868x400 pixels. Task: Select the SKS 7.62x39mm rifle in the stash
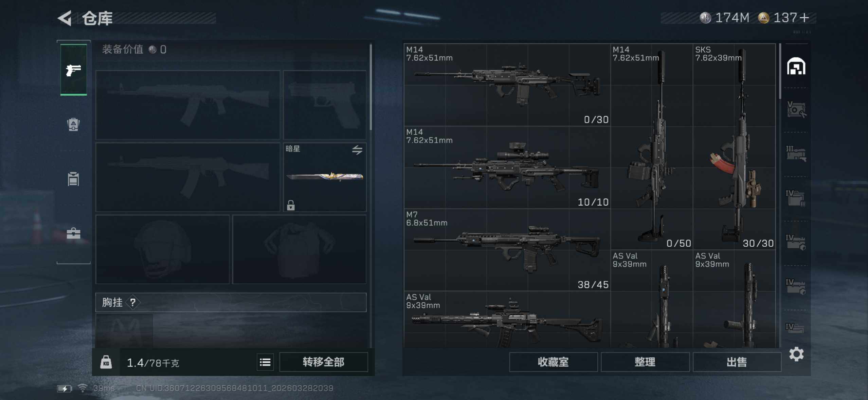click(x=734, y=147)
